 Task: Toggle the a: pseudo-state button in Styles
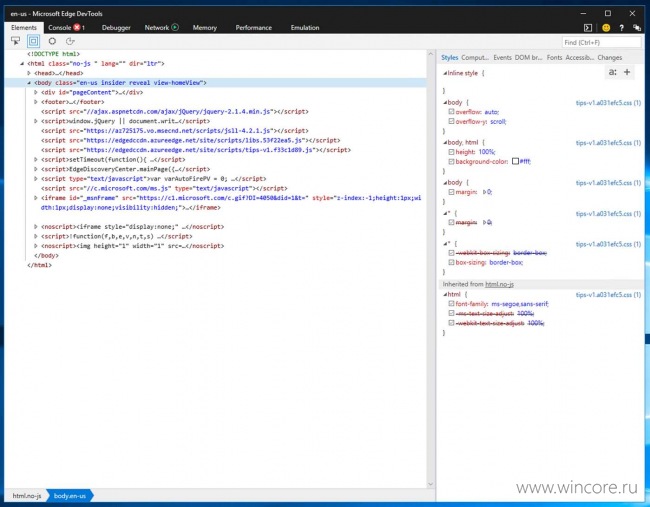[x=612, y=72]
